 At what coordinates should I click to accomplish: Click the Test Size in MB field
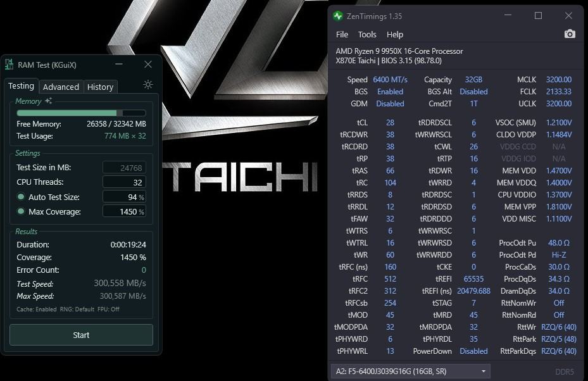(124, 168)
